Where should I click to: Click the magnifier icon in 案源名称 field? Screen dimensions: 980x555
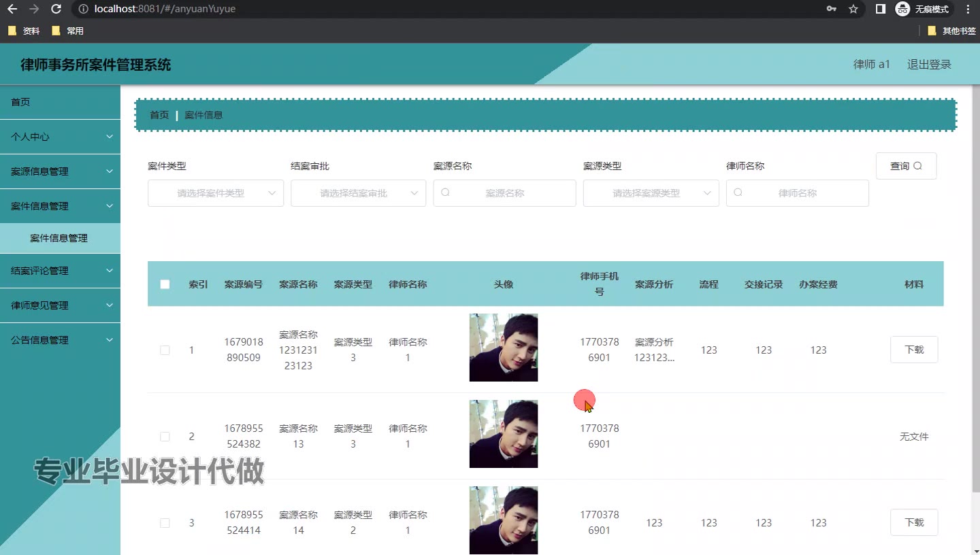pyautogui.click(x=445, y=193)
